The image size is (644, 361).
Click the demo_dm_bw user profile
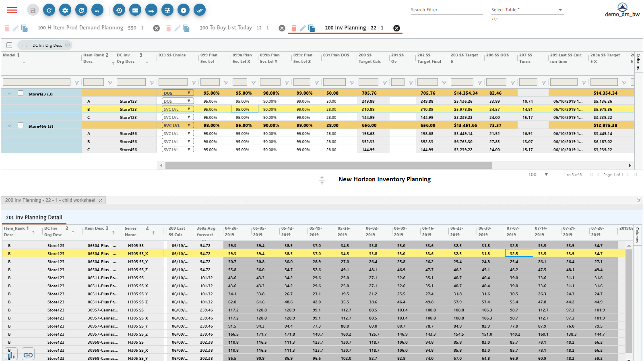(x=622, y=10)
